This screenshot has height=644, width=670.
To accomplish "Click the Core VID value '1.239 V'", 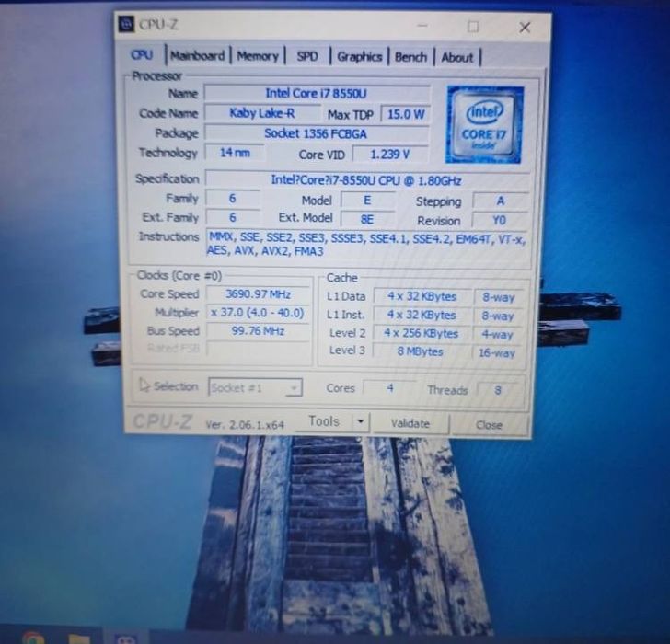I will click(389, 155).
